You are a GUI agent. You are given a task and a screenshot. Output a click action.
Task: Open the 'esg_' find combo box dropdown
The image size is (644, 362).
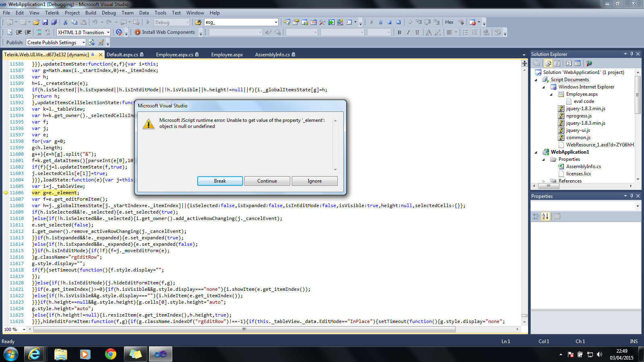pyautogui.click(x=276, y=22)
